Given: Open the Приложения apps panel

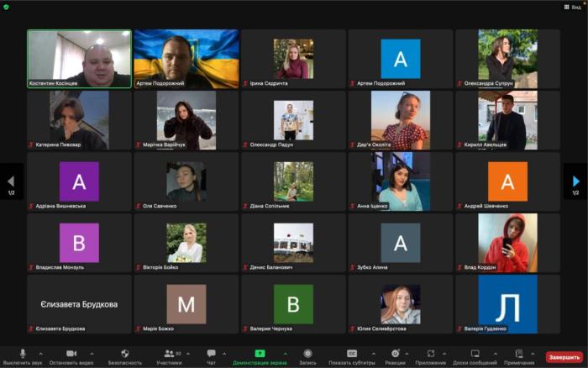Looking at the screenshot, I should coord(431,356).
